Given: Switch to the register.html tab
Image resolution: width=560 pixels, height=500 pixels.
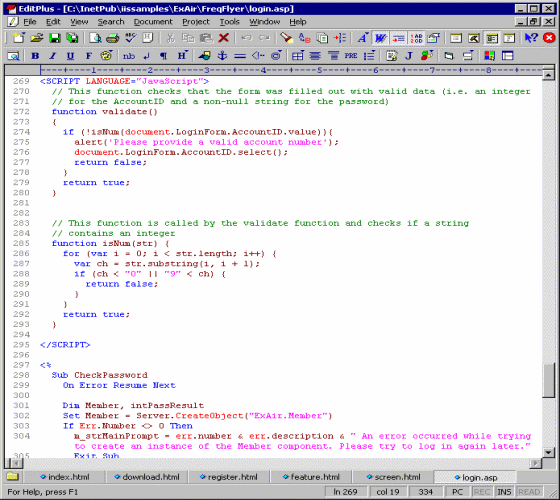Looking at the screenshot, I should pyautogui.click(x=229, y=477).
